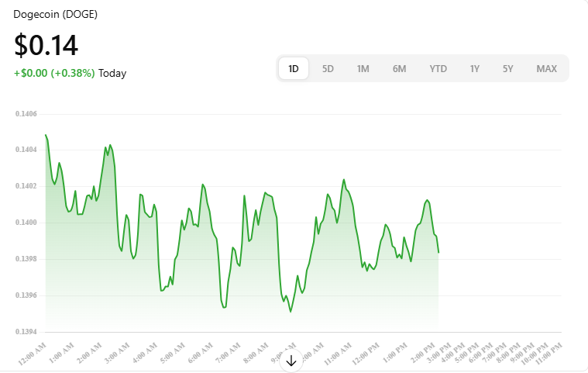Click the Today label beside the change
Screen dimensions: 588x373
(x=112, y=73)
